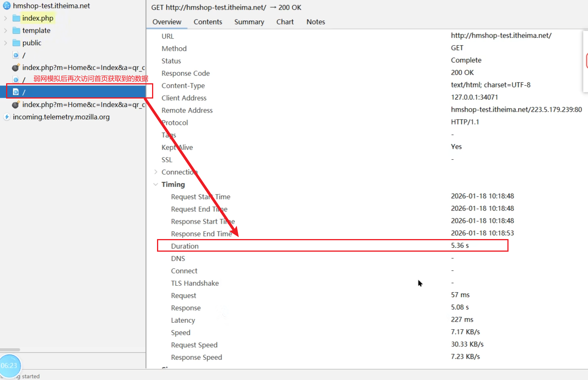Click the document icon of the highlighted request
Screen dimensions: 588x380
point(16,92)
